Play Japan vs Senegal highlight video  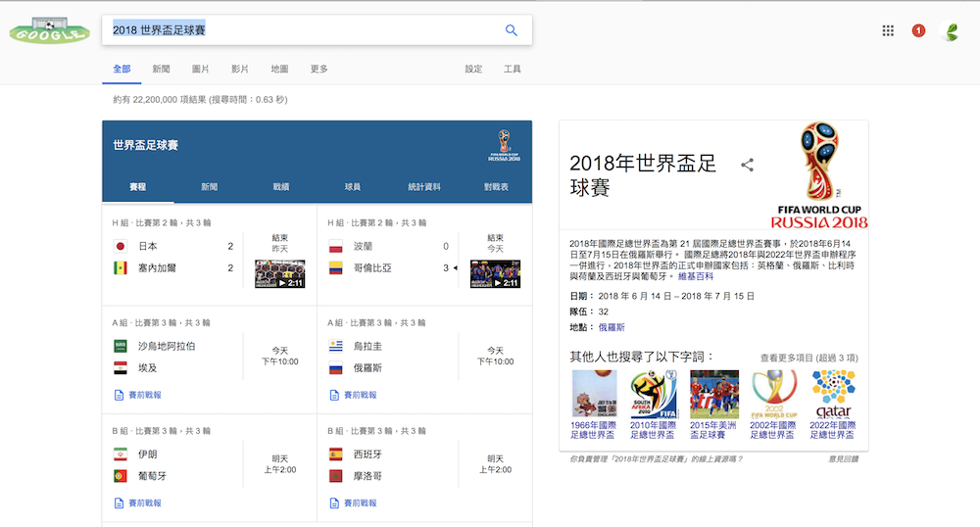click(x=279, y=273)
